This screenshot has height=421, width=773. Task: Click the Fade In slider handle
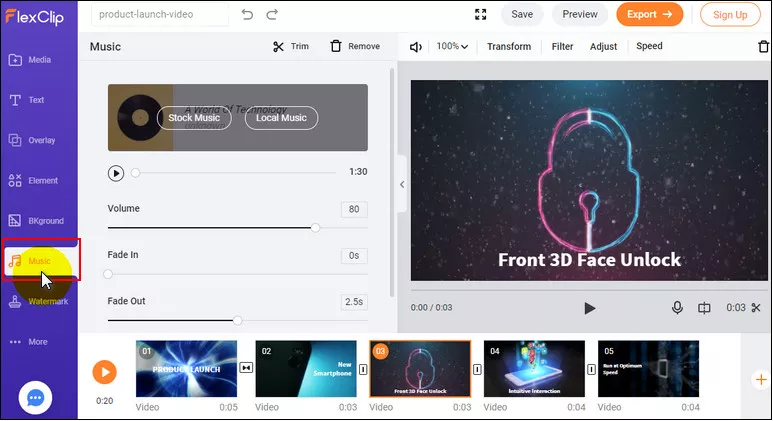pos(108,274)
